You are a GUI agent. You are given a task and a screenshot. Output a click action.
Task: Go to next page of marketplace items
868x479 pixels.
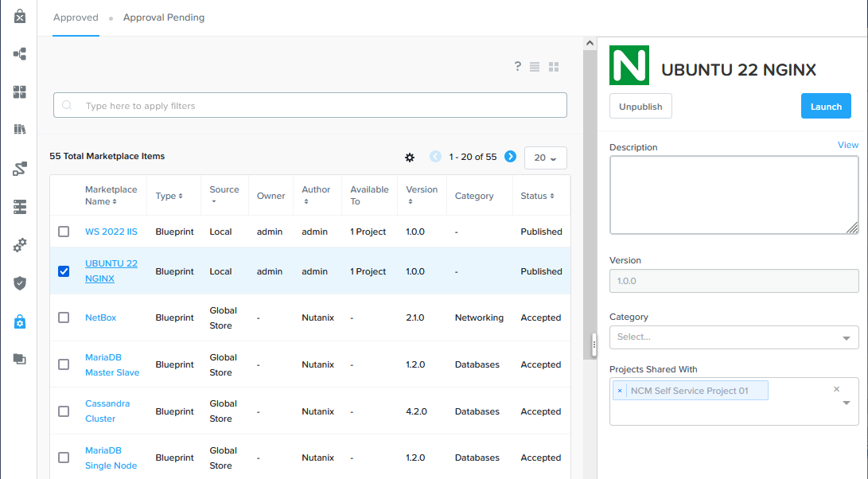point(511,157)
